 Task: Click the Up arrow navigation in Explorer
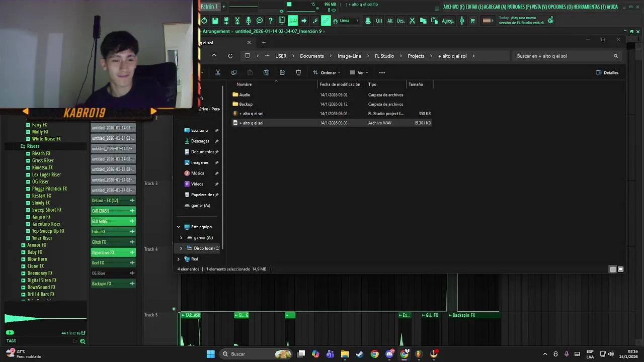[214, 56]
